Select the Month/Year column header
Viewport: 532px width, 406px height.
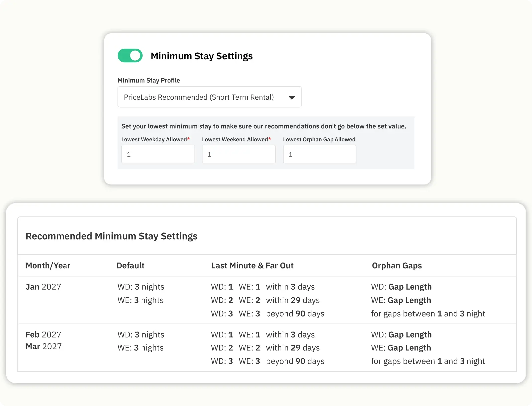[48, 265]
